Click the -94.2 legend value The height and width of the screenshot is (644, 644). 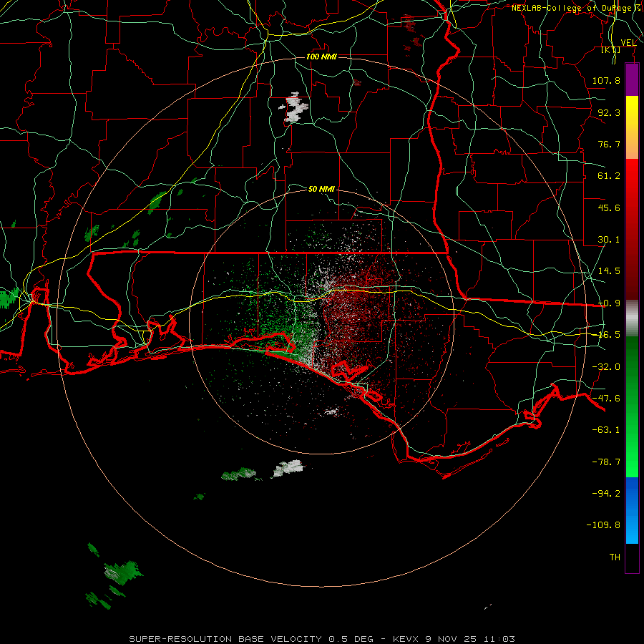click(606, 493)
